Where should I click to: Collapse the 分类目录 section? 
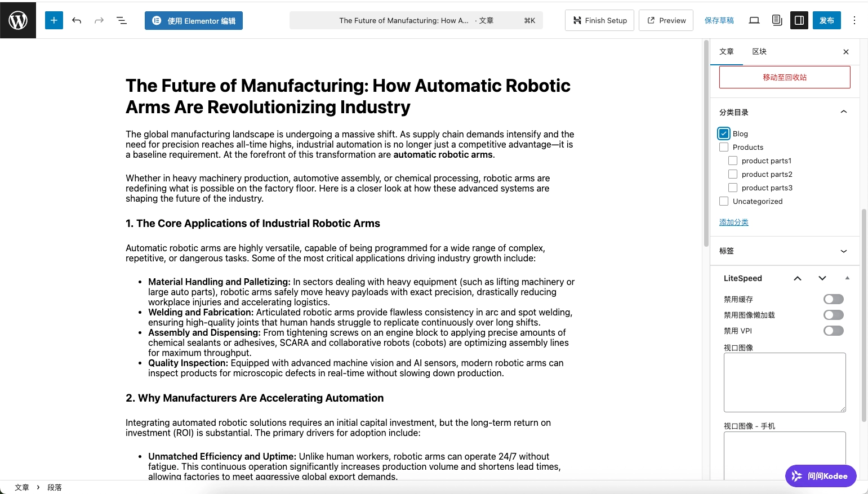(x=785, y=112)
